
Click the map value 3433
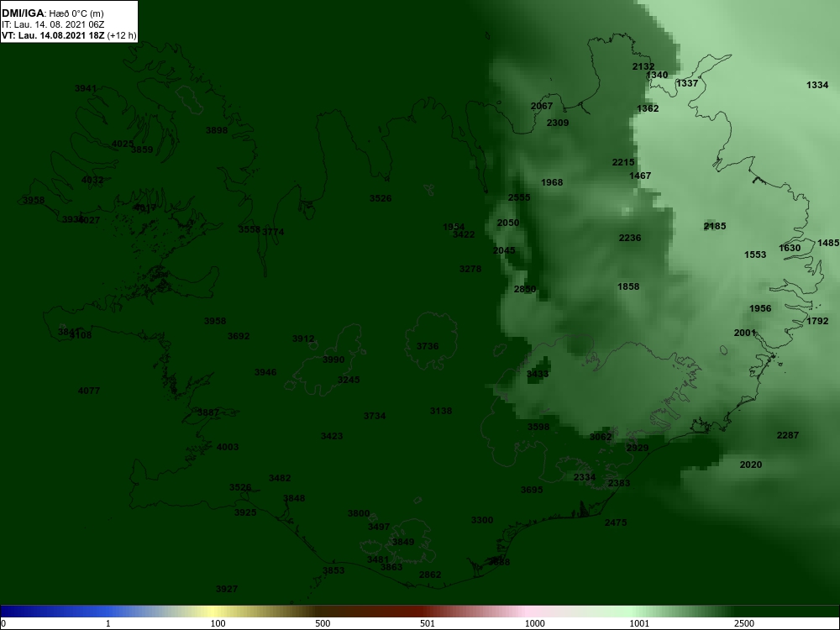click(x=538, y=374)
